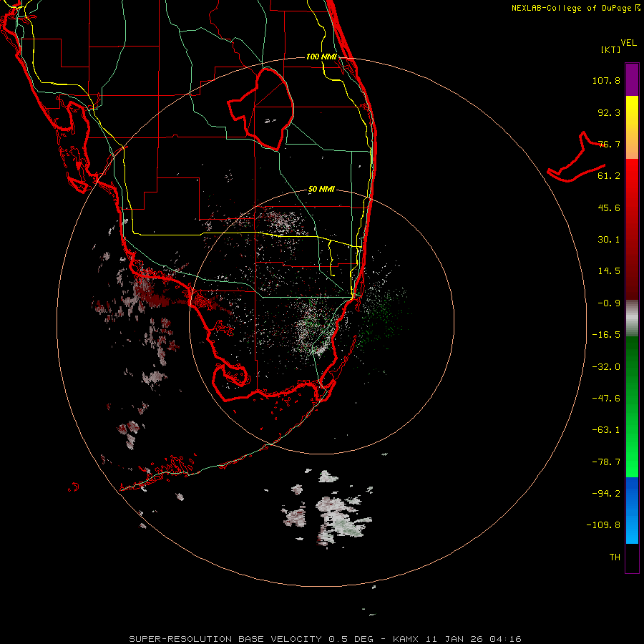This screenshot has height=644, width=644.
Task: Click the yellow segment of velocity color bar
Action: [x=632, y=127]
